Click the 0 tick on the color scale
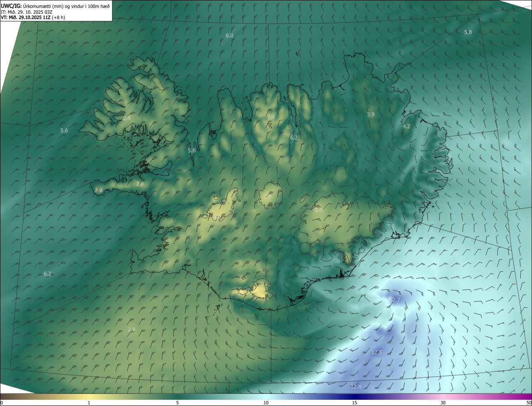Image resolution: width=532 pixels, height=406 pixels. 2,403
